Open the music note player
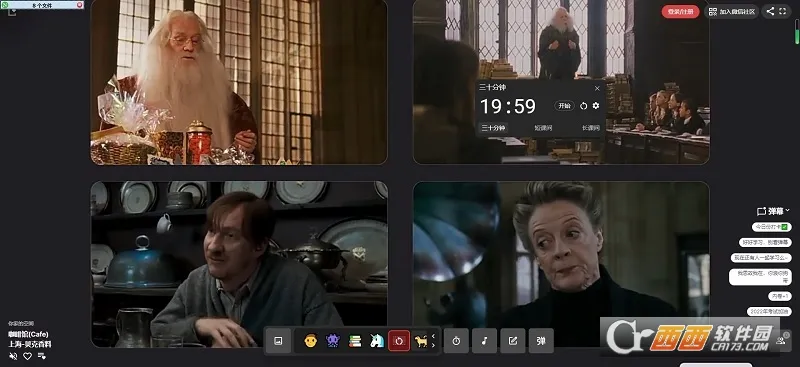This screenshot has height=367, width=800. (485, 341)
